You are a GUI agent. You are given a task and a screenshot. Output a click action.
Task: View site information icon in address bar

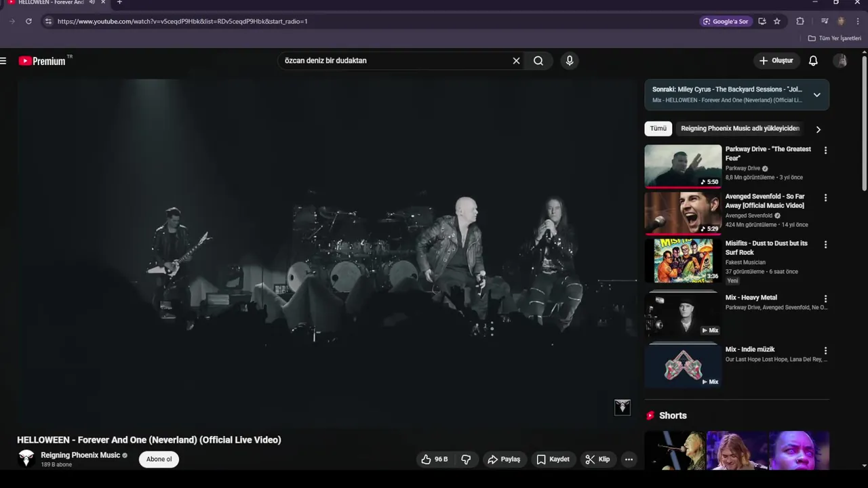click(x=47, y=21)
